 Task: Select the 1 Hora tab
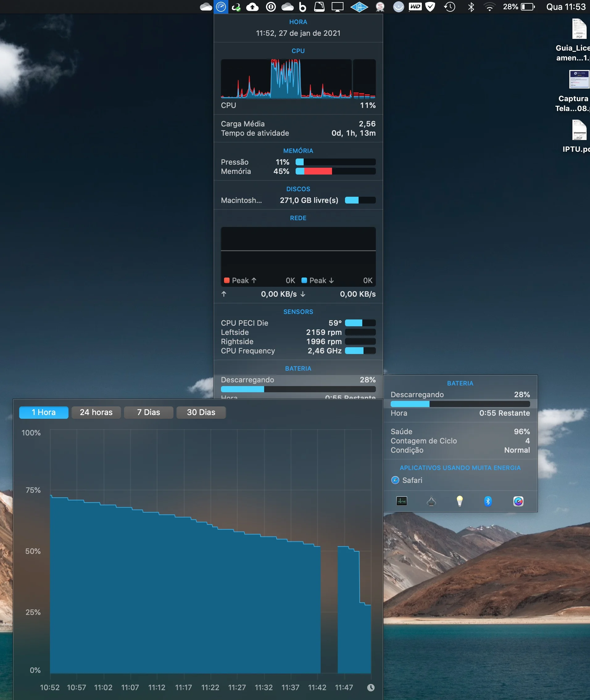click(x=44, y=412)
